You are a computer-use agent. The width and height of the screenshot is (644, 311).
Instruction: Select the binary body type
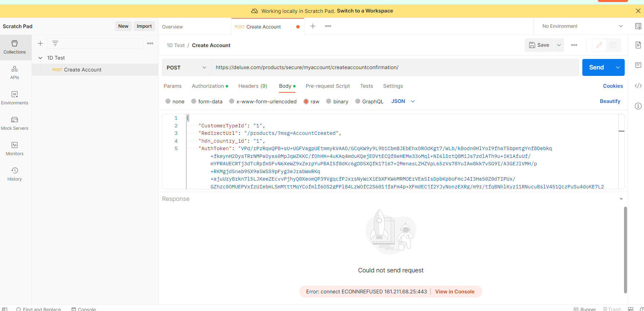click(x=329, y=101)
